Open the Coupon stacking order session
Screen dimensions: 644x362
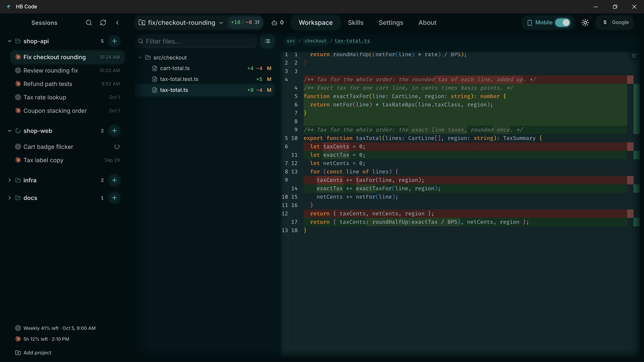tap(67, 110)
